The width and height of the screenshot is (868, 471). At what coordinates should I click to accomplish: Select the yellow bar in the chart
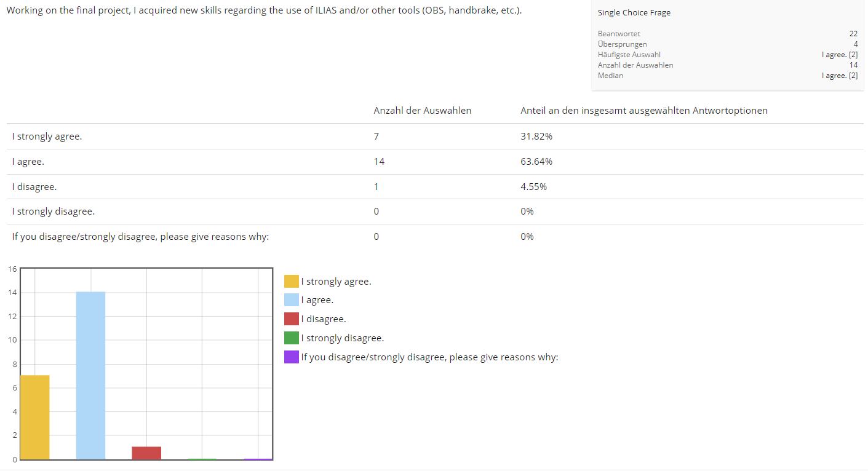tap(35, 417)
